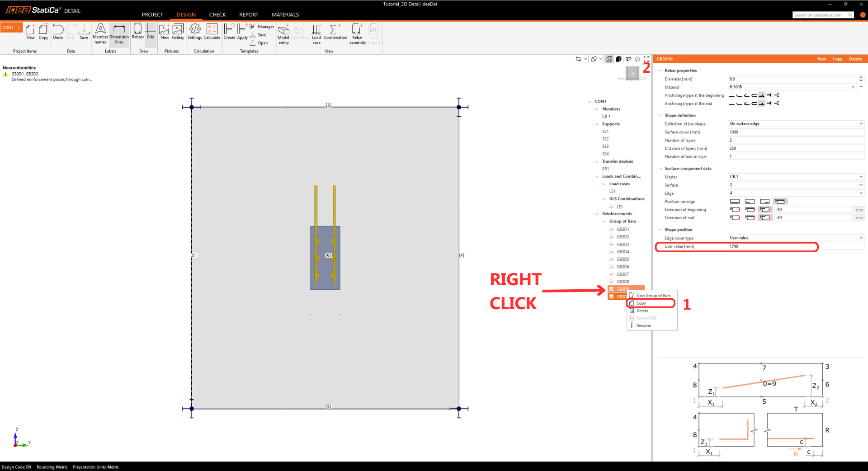Click the zoom-to-fit icon in the viewport toolbar

[646, 59]
